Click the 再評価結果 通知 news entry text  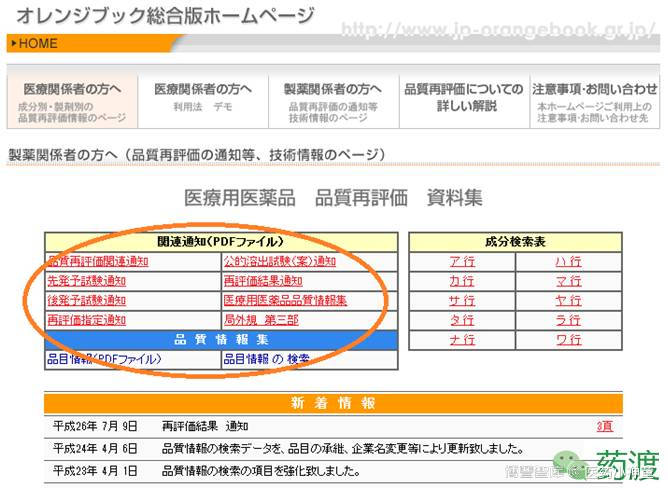coord(205,426)
